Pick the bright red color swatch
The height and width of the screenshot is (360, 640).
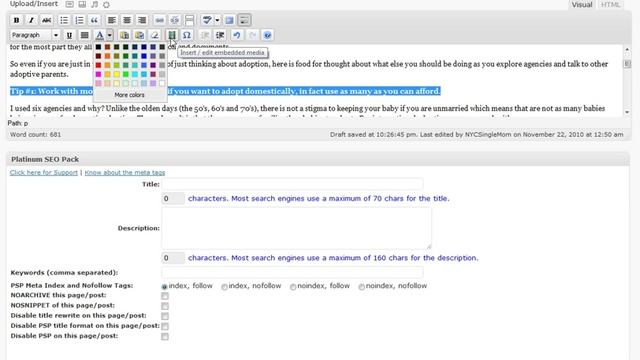[98, 65]
